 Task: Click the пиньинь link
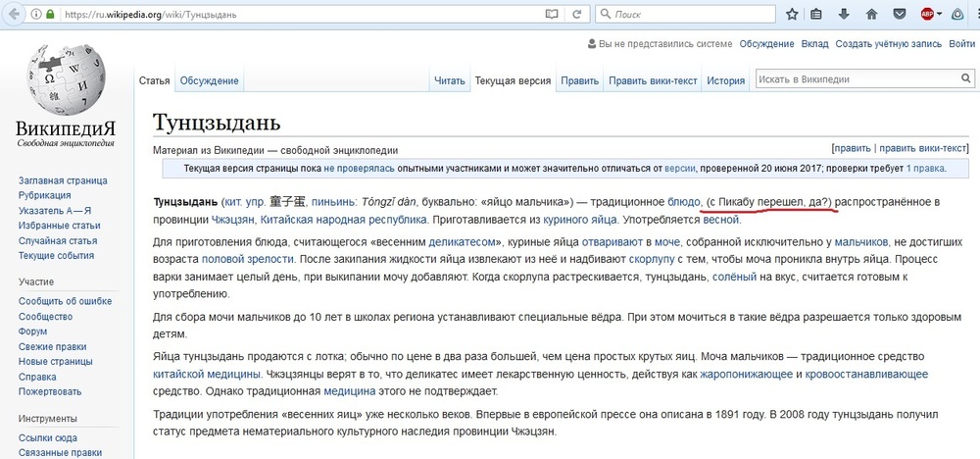tap(333, 203)
